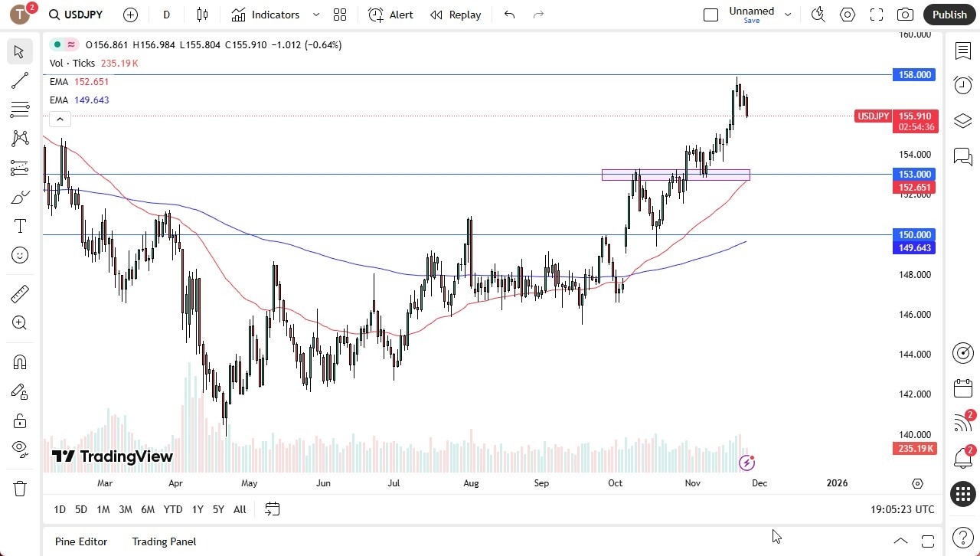The width and height of the screenshot is (980, 556).
Task: Enable Magnet mode in the drawing toolbar
Action: coord(19,361)
